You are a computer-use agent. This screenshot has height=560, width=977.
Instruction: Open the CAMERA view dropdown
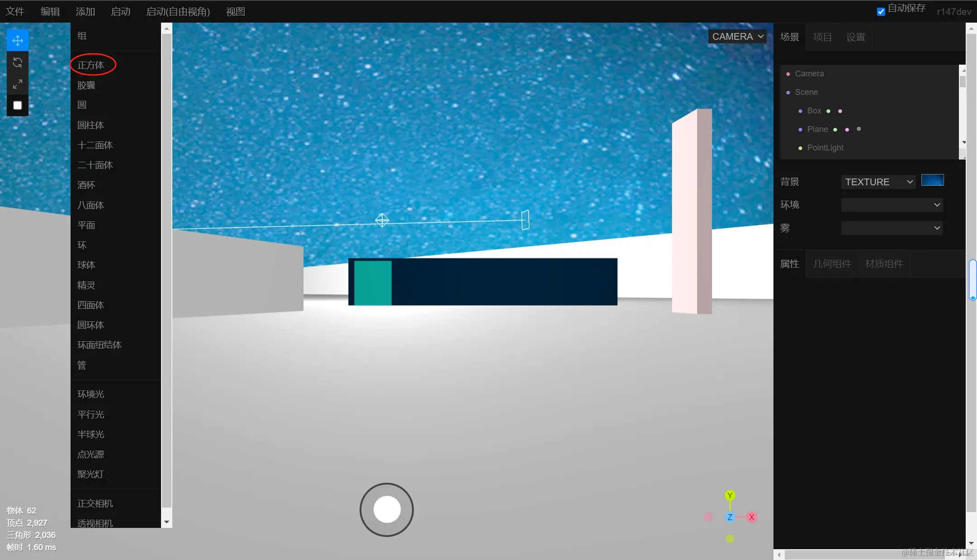tap(737, 37)
